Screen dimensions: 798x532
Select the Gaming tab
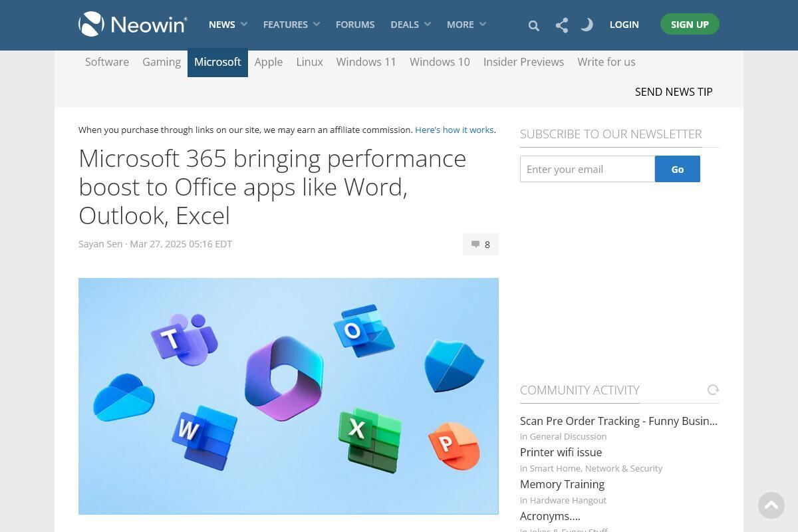pos(162,62)
